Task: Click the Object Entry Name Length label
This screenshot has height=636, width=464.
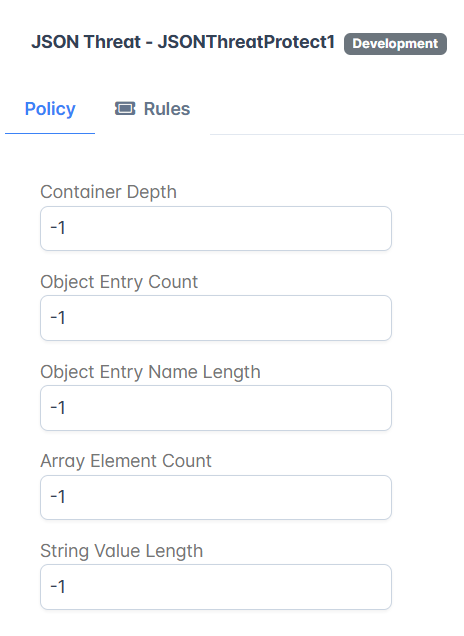Action: click(x=150, y=372)
